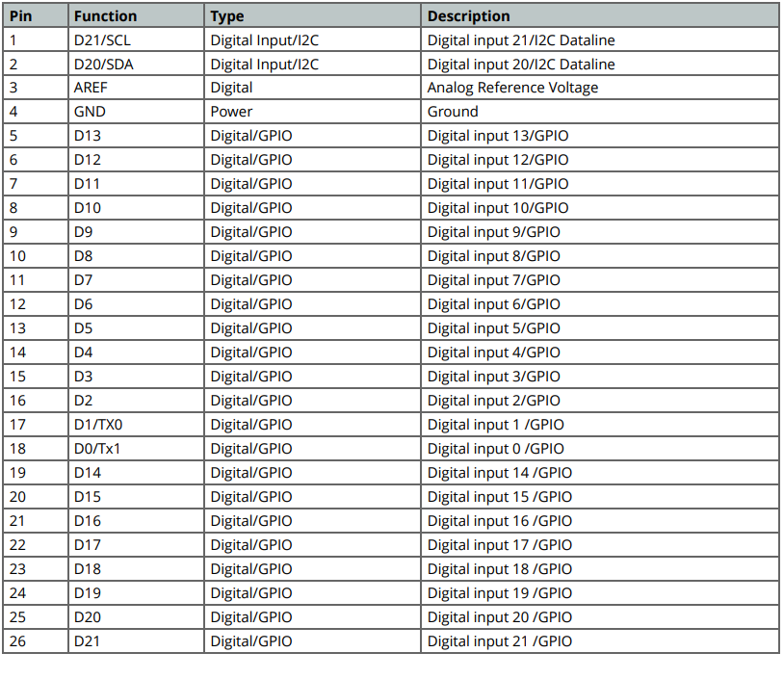Viewport: 784px width, 679px height.
Task: Click the D13 function cell
Action: (x=136, y=136)
